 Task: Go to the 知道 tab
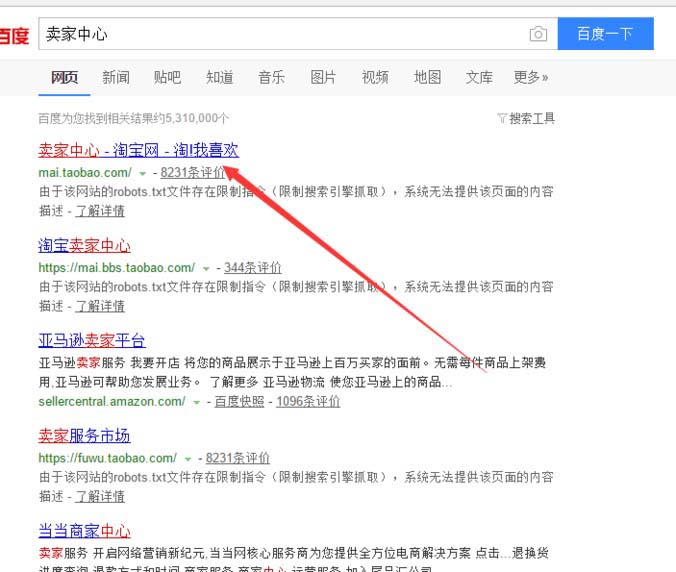[x=219, y=78]
